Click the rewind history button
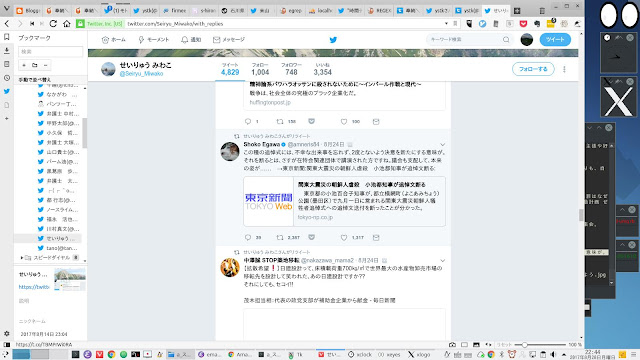Viewport: 640px width, 360px height. [32, 24]
